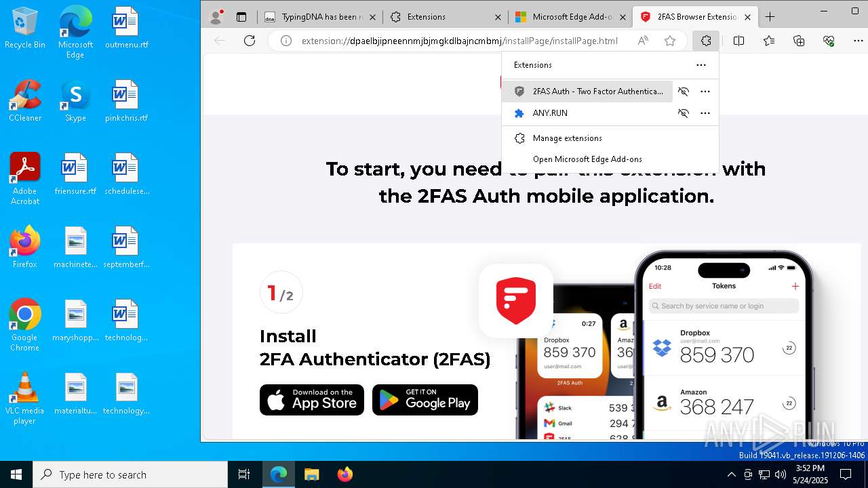868x488 pixels.
Task: Close the TypingDNA tab
Action: [x=372, y=17]
